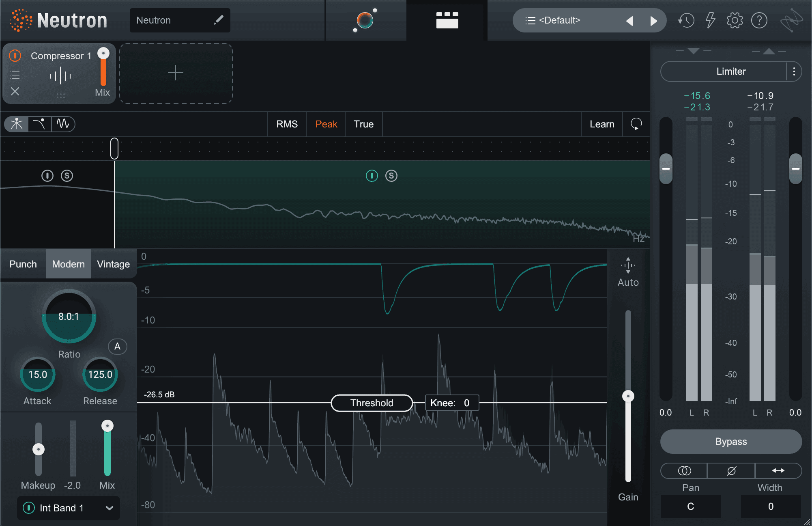Click the Release knob showing 125.0

point(100,375)
